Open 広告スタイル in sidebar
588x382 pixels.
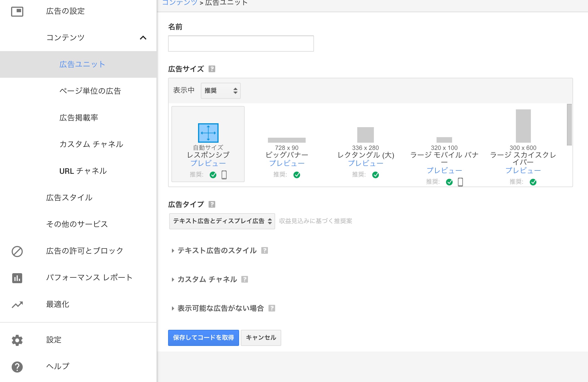click(69, 197)
